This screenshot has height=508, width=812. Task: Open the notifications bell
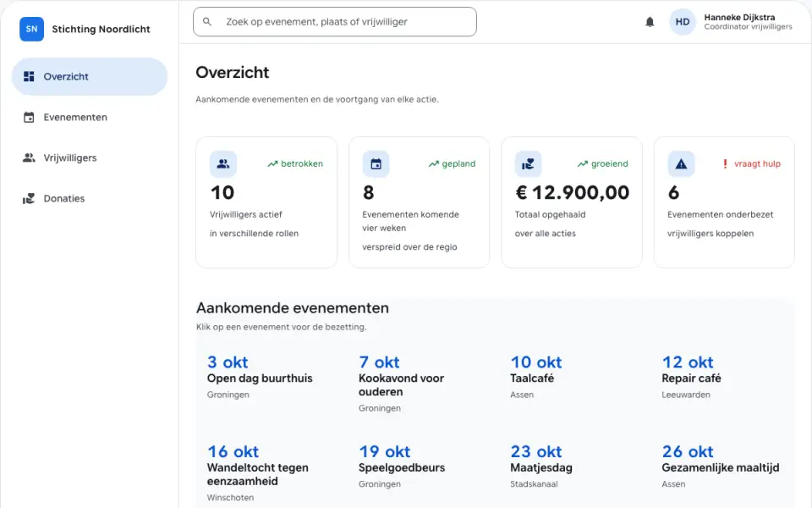tap(650, 22)
